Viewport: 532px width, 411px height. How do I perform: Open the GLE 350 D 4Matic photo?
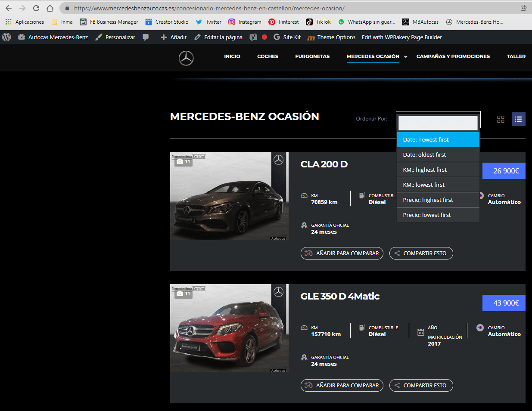[x=228, y=328]
